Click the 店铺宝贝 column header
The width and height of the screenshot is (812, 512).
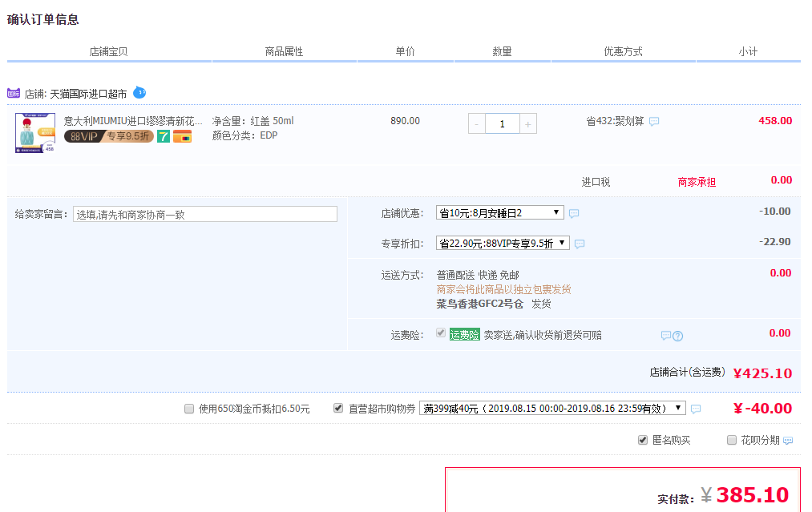point(109,52)
